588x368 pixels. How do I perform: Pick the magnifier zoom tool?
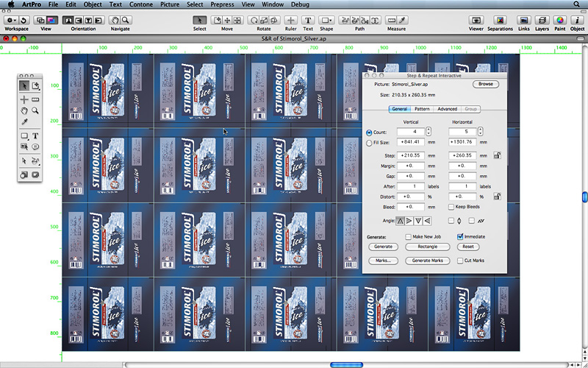[x=35, y=110]
